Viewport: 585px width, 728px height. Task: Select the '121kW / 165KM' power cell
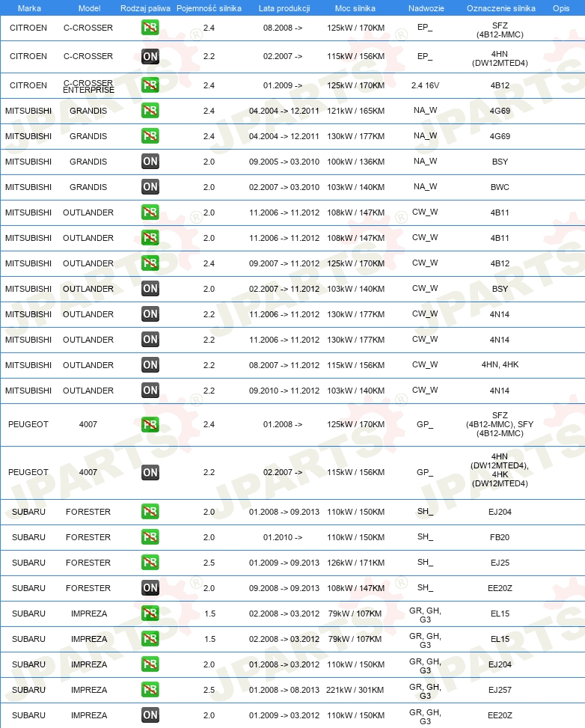coord(355,111)
